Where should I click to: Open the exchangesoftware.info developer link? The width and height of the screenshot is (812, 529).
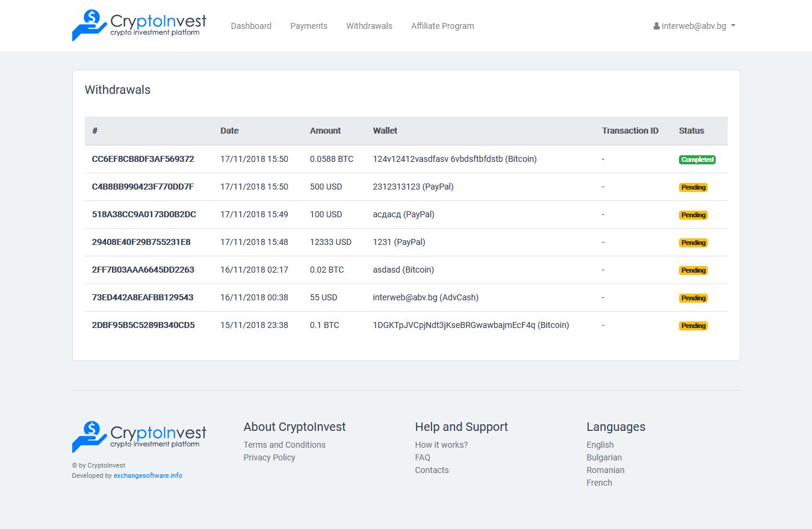147,475
